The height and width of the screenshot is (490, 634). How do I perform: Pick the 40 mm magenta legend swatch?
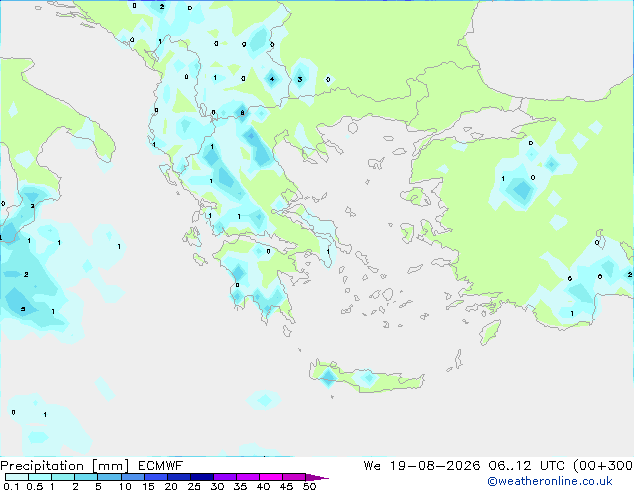[x=271, y=477]
